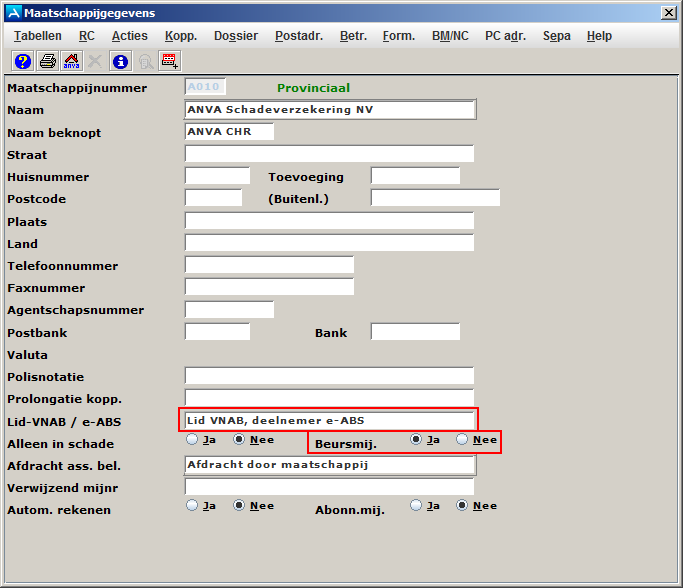Click the yellow question mark help icon

coord(22,61)
